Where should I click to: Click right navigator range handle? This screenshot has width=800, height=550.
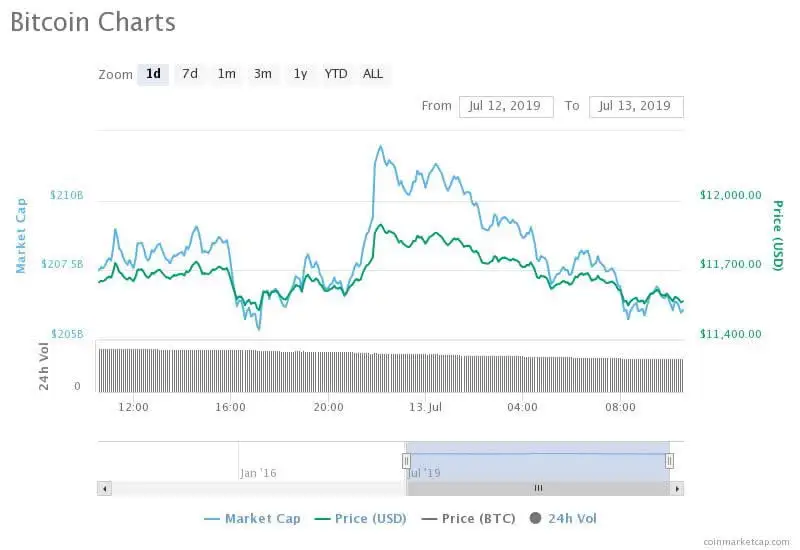(669, 460)
